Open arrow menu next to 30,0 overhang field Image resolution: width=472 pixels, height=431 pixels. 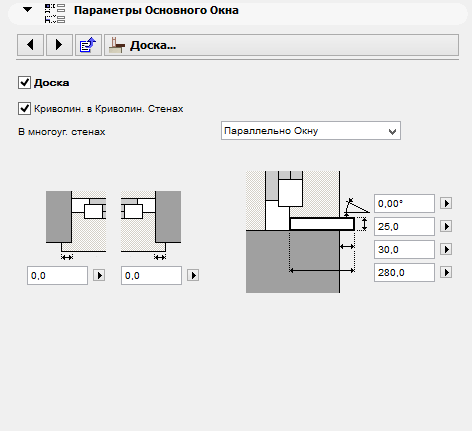(x=446, y=249)
